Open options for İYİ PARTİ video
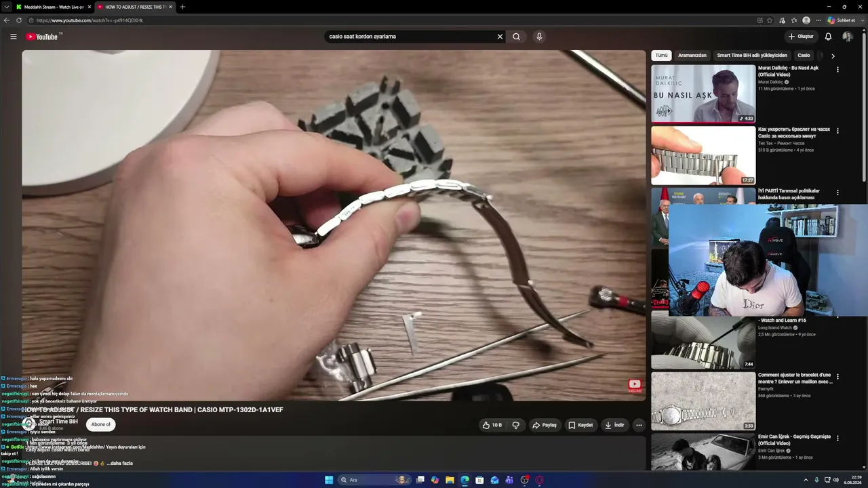 coord(837,192)
